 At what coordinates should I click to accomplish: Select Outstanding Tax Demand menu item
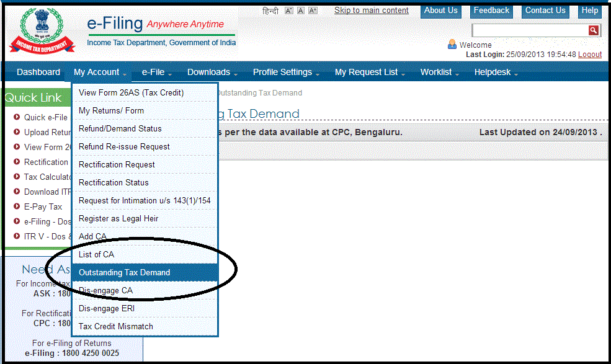145,272
